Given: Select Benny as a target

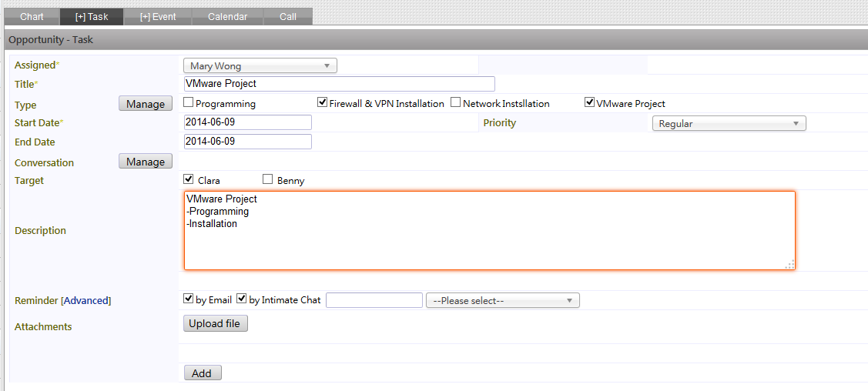Looking at the screenshot, I should click(x=268, y=179).
